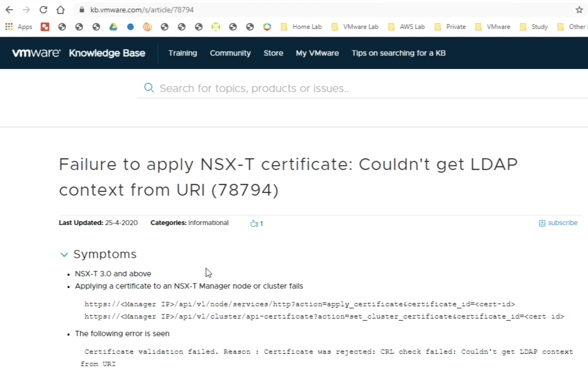Click the search magnifier icon
Screen dimensions: 588x379
click(x=149, y=88)
